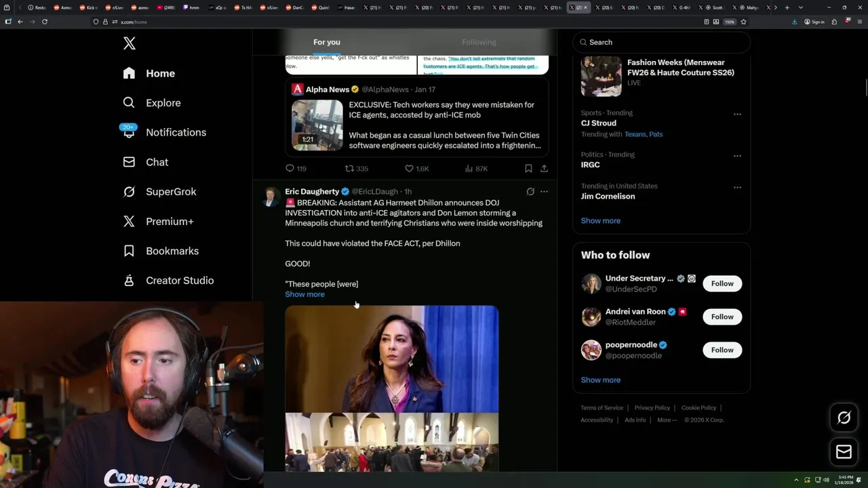Viewport: 868px width, 488px height.
Task: Go to Home in the sidebar
Action: tap(149, 73)
